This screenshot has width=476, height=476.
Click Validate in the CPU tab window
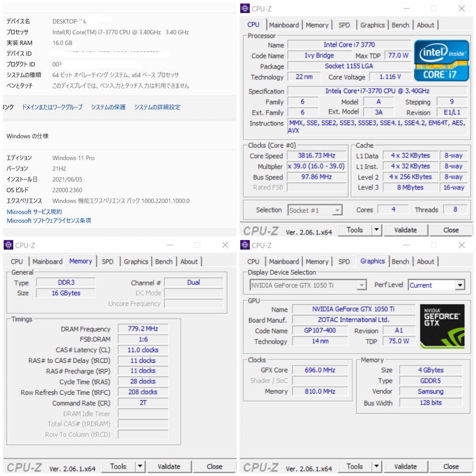[405, 230]
